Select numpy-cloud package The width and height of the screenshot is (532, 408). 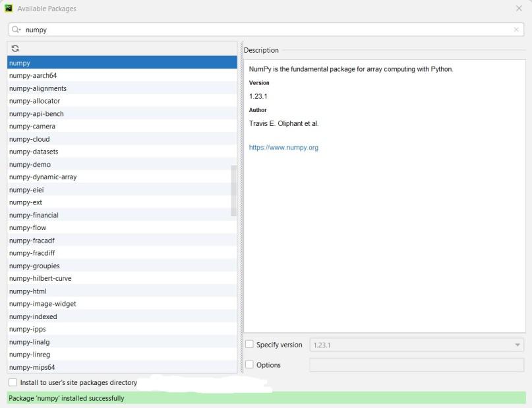(x=122, y=139)
